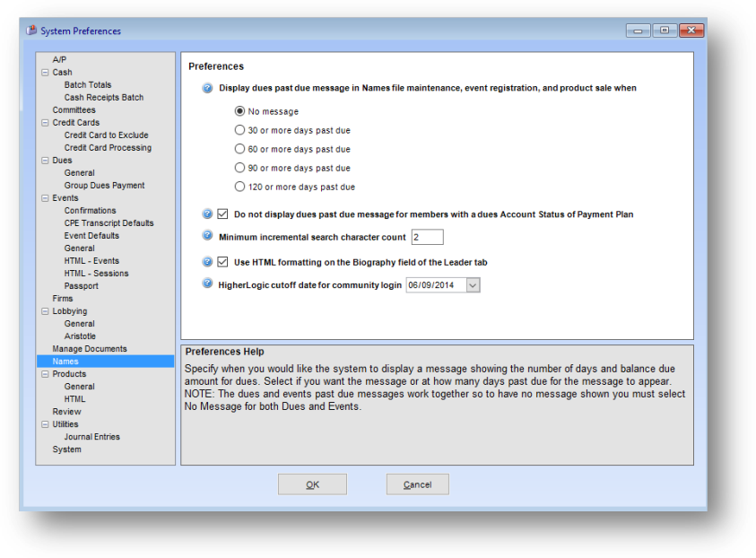Click the Cancel button
The width and height of the screenshot is (756, 558).
pyautogui.click(x=417, y=484)
